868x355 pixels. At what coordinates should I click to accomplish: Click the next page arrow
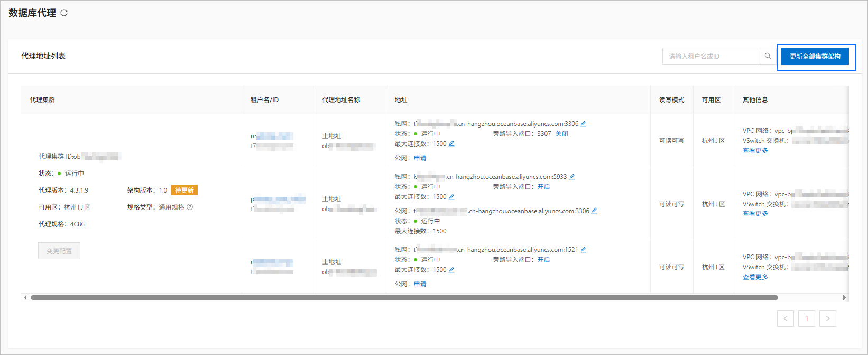828,318
